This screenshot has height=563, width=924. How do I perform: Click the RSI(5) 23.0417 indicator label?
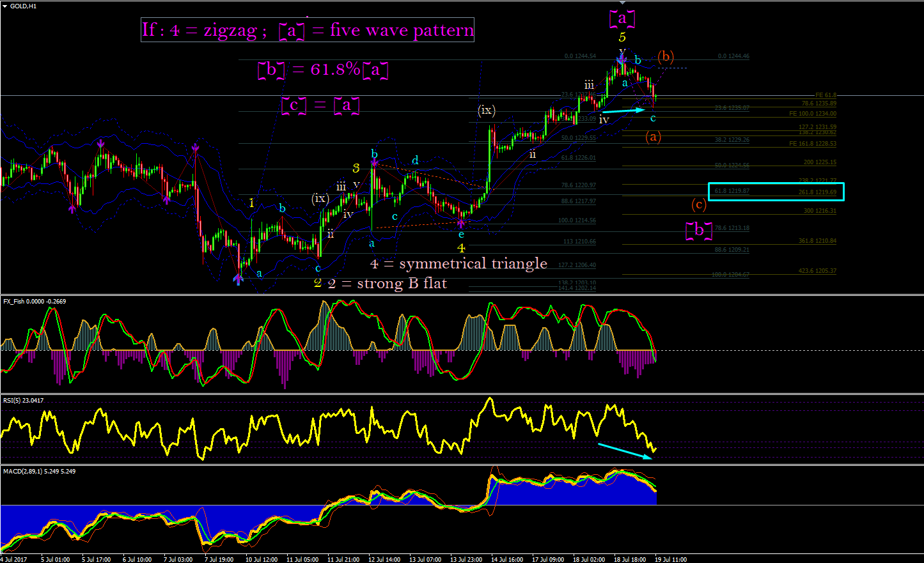coord(24,400)
